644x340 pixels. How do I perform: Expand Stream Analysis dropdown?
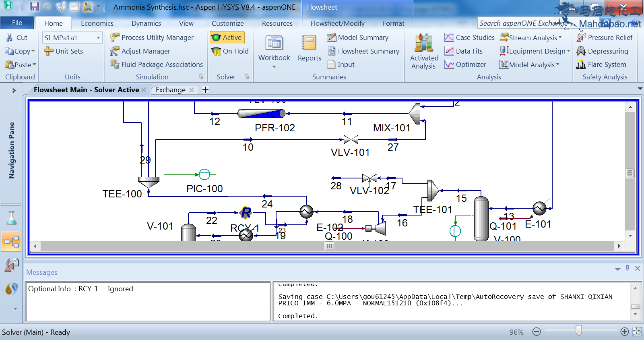(560, 37)
